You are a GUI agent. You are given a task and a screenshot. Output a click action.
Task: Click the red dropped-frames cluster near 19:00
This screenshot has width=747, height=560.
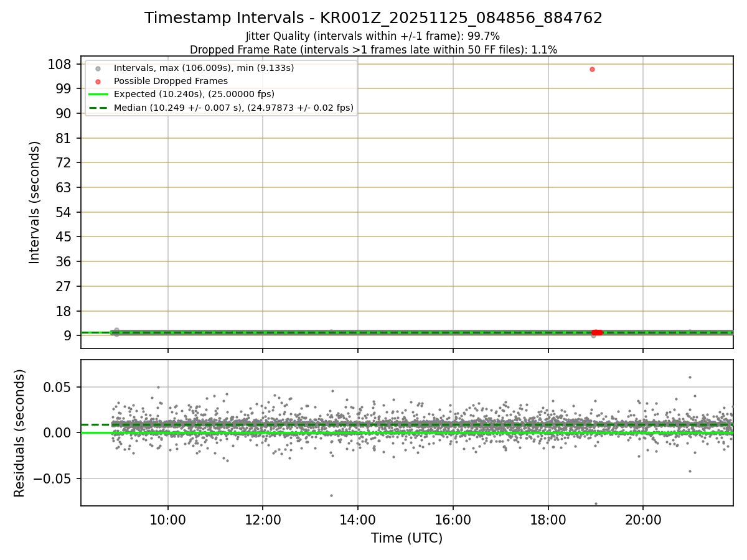(x=597, y=332)
